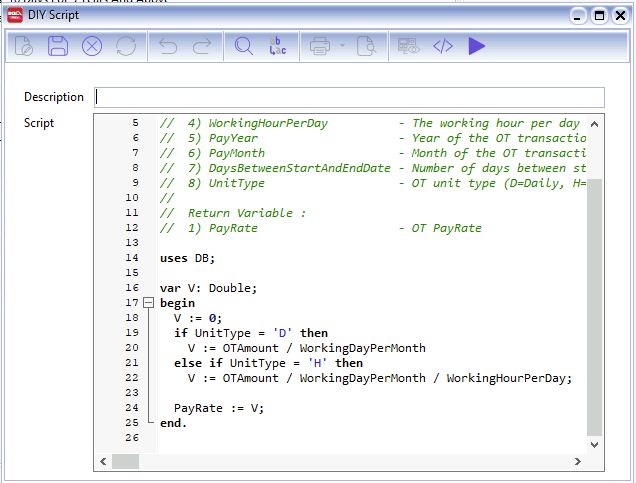Click the form view icon beside code tags
This screenshot has height=483, width=636.
pyautogui.click(x=408, y=46)
